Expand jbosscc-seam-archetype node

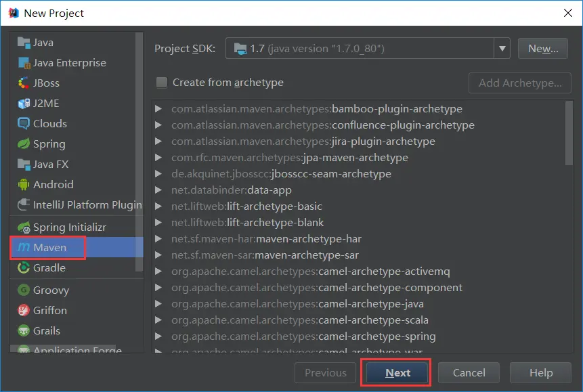[x=158, y=174]
